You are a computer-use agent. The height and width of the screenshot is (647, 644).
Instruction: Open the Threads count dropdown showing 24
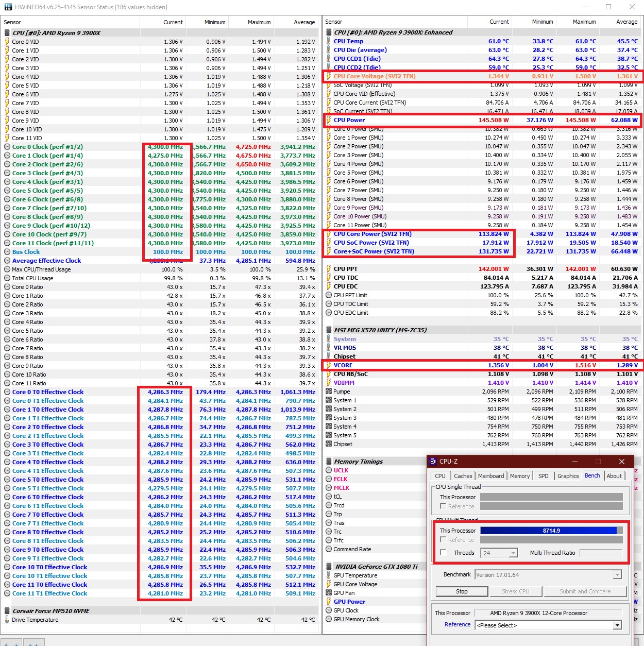tap(499, 553)
